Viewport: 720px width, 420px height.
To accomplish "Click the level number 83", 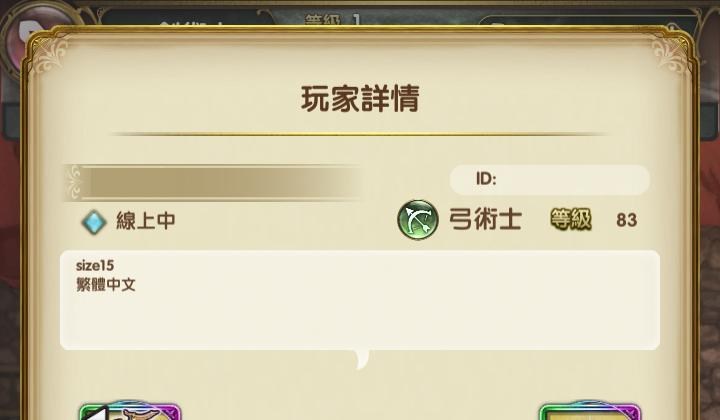I will coord(626,220).
